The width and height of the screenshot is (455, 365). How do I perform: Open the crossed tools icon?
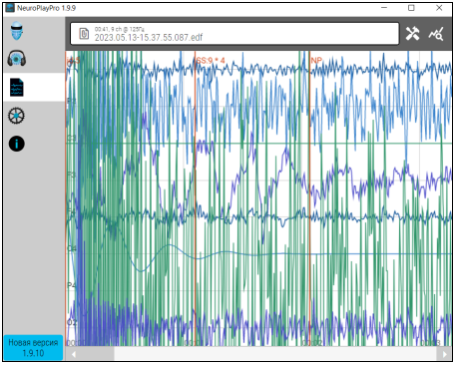(412, 34)
